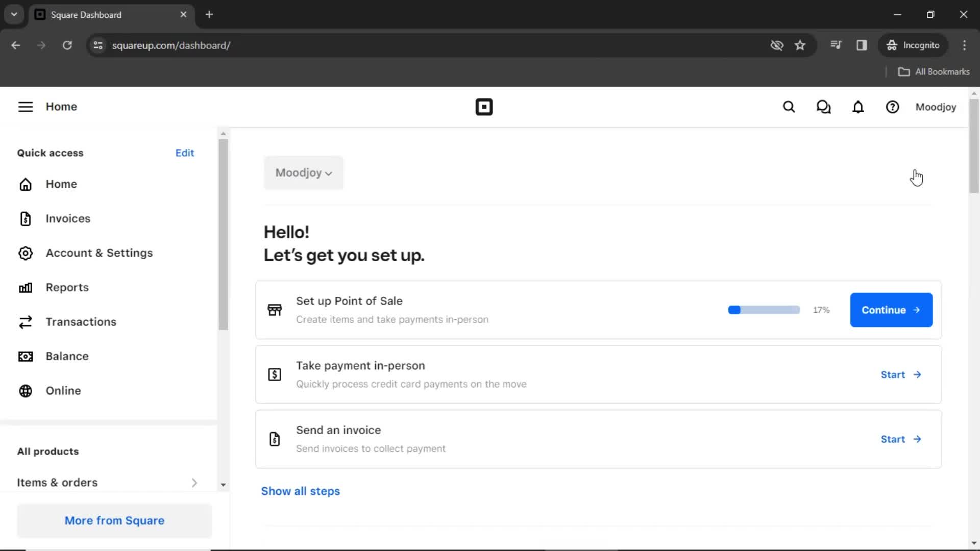Click Edit next to Quick access
This screenshot has width=980, height=551.
(184, 153)
